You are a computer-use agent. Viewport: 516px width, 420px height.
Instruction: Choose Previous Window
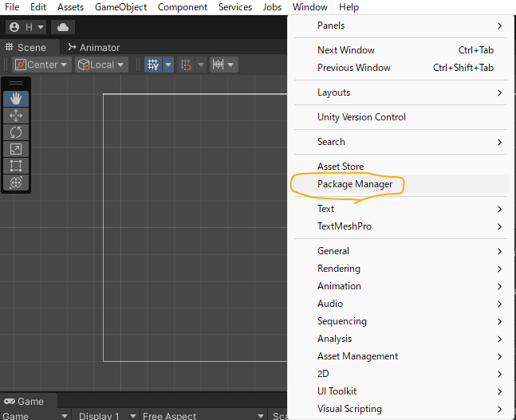(400, 68)
